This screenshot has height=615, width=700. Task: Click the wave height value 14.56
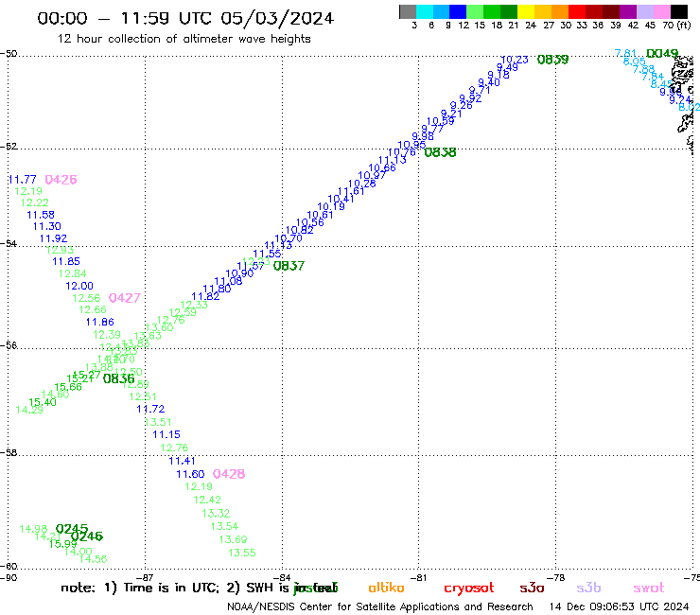[93, 559]
